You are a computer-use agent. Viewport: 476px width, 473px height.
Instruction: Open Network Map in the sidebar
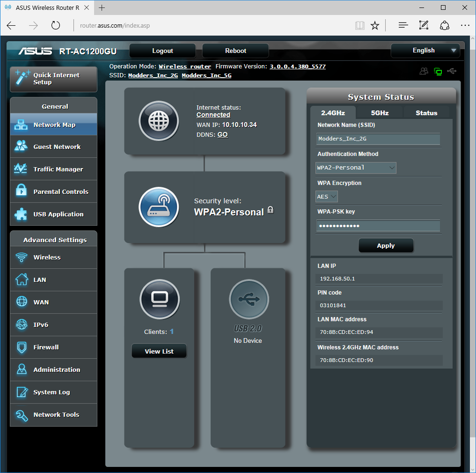click(x=53, y=125)
